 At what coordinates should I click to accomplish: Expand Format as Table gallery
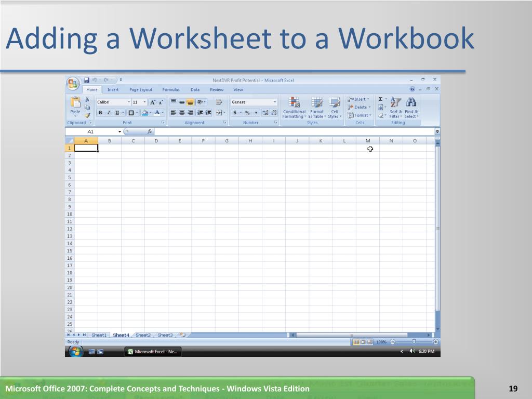tap(317, 108)
